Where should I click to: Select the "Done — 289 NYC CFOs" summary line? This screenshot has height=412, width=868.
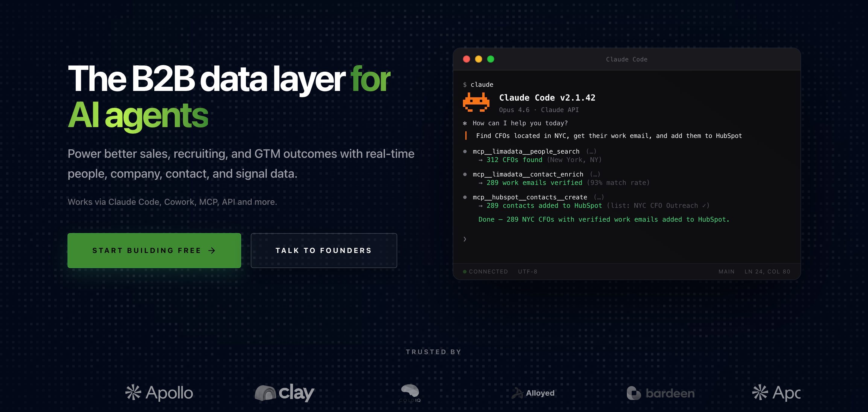point(604,220)
